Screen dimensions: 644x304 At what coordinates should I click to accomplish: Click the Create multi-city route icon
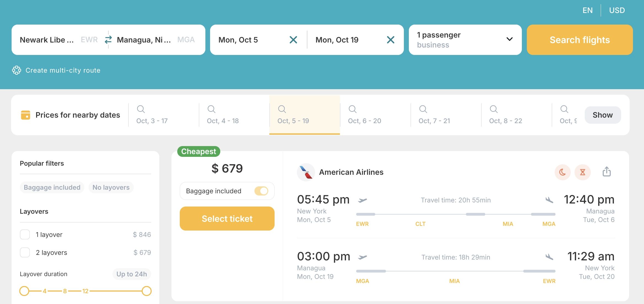[x=17, y=70]
